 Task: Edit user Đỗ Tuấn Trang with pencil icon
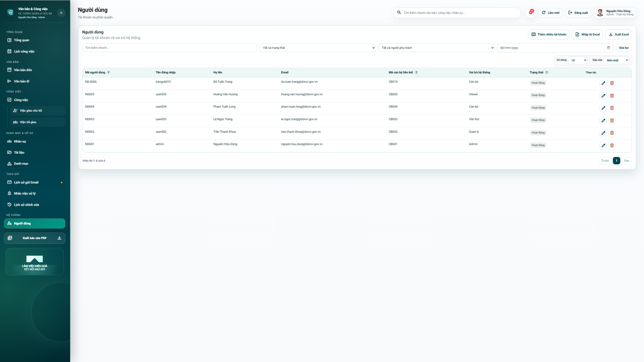[603, 83]
